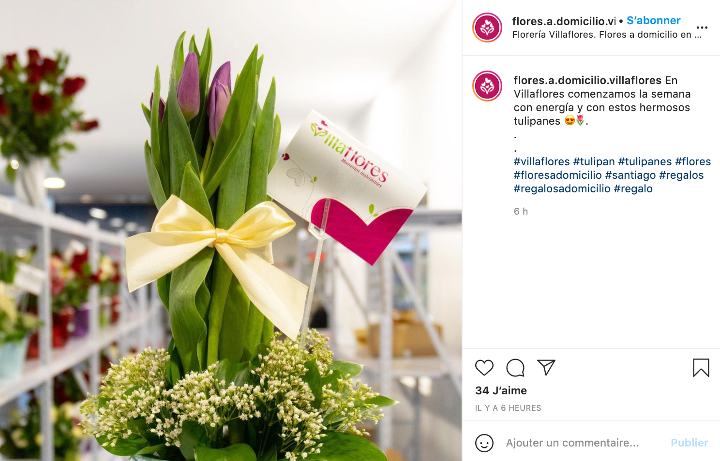Open the #regalosadomicilio hashtag
This screenshot has width=720, height=461.
tap(562, 189)
